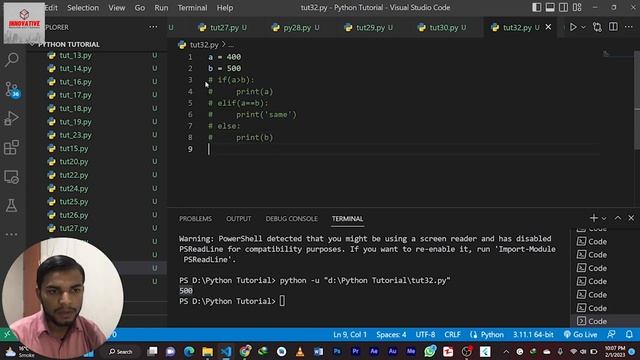The width and height of the screenshot is (640, 360).
Task: Open the Run and Debug view
Action: pyautogui.click(x=11, y=118)
